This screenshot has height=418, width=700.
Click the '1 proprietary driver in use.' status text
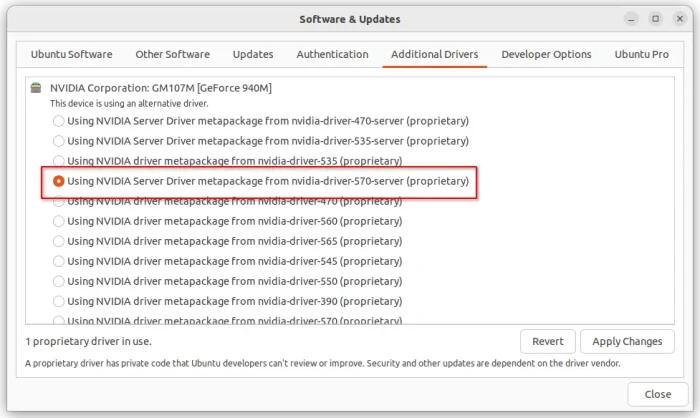pos(88,342)
